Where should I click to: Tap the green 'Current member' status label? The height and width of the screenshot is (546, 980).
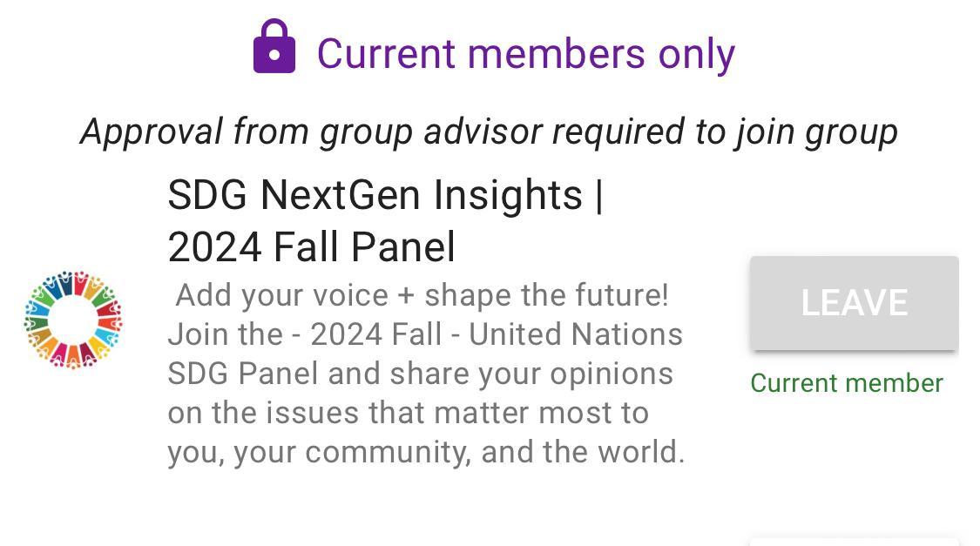coord(846,383)
